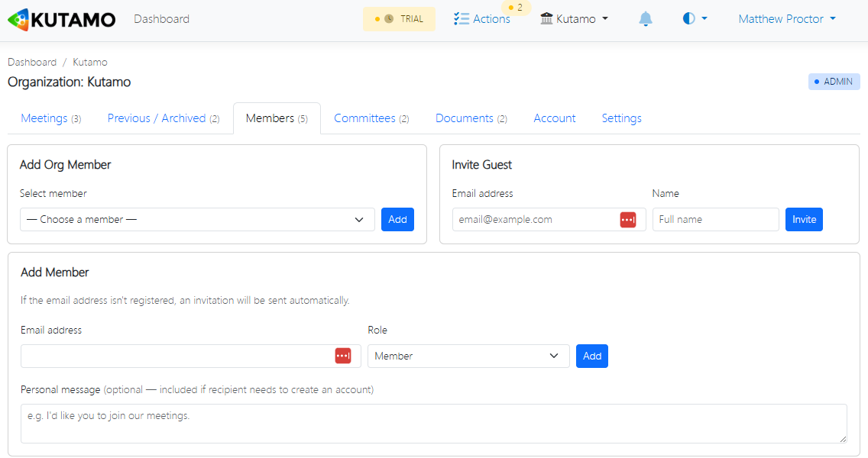
Task: Select the Members tab
Action: point(277,118)
